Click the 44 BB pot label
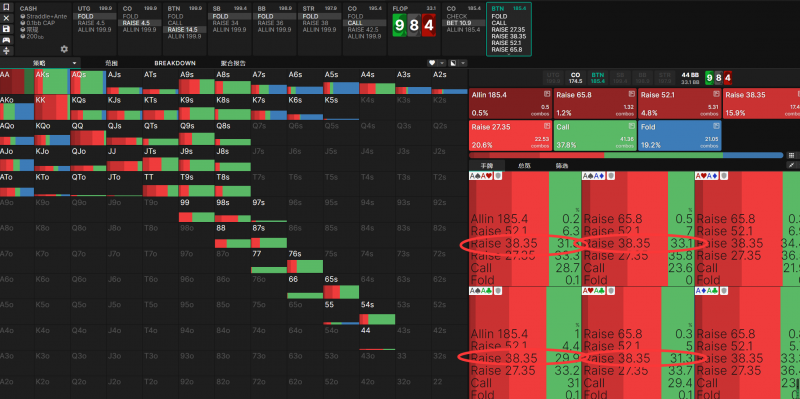800x399 pixels. [690, 75]
